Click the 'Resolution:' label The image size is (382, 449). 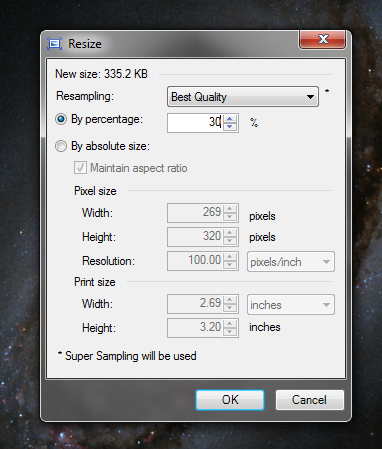[x=108, y=261]
